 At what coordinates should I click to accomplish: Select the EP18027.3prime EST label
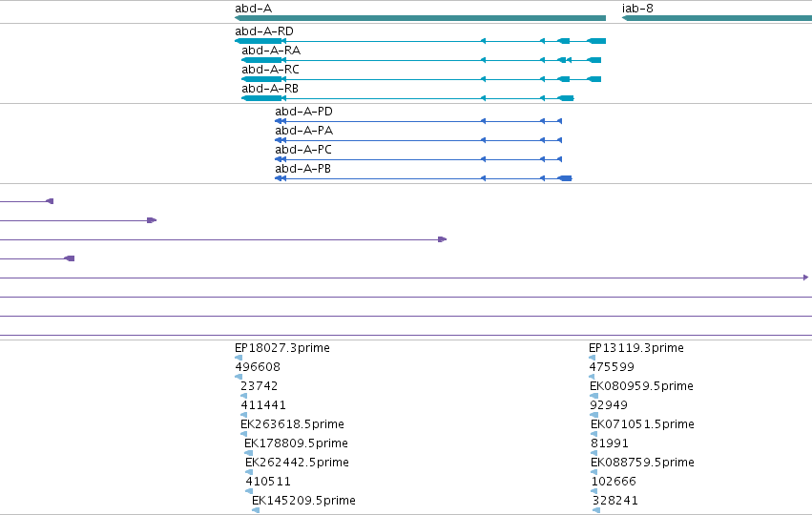pyautogui.click(x=282, y=348)
